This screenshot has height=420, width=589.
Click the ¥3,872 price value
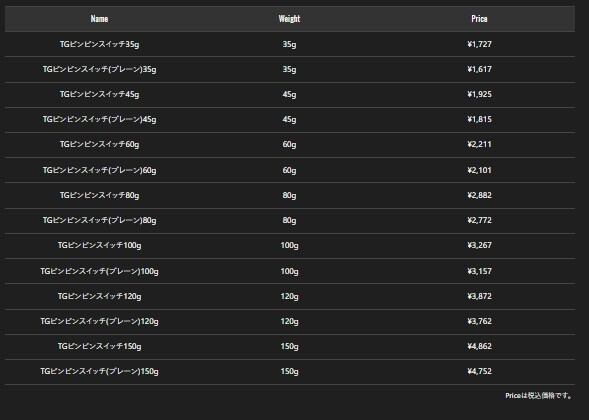point(479,296)
